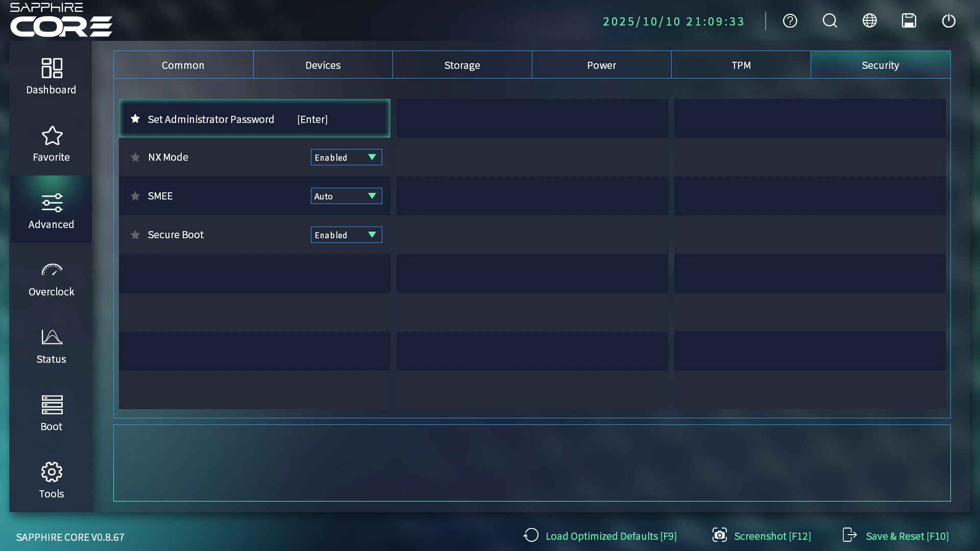The width and height of the screenshot is (980, 551).
Task: Toggle favorite star for NX Mode
Action: click(135, 157)
